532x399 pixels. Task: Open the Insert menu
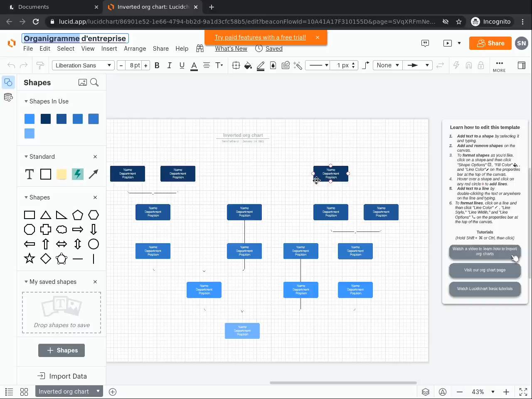click(x=109, y=49)
